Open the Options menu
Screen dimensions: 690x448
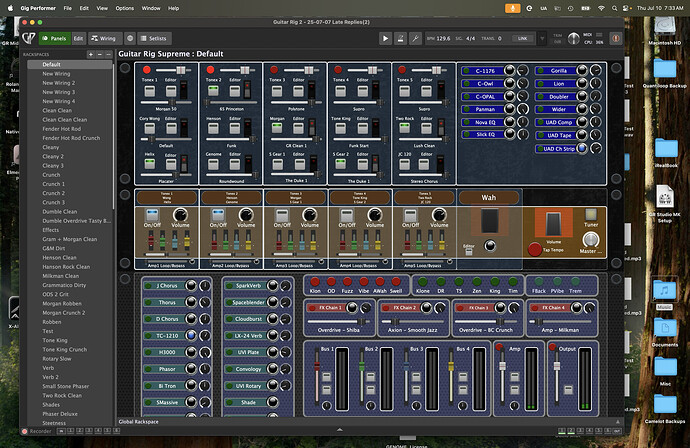coord(124,7)
